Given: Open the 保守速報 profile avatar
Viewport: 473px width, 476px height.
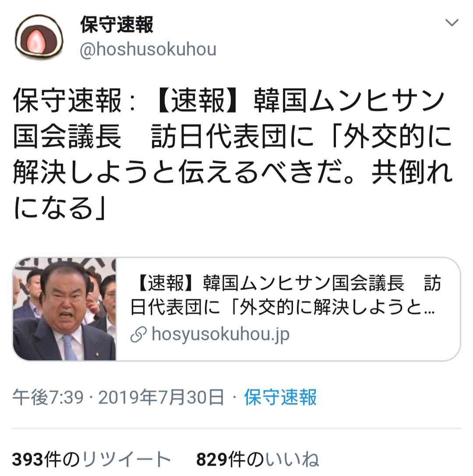Looking at the screenshot, I should 39,37.
